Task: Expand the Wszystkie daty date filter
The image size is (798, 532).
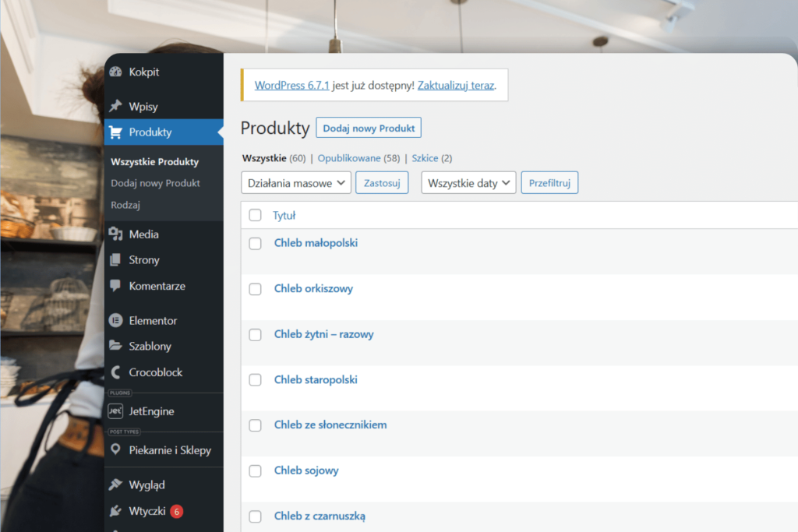Action: coord(468,183)
